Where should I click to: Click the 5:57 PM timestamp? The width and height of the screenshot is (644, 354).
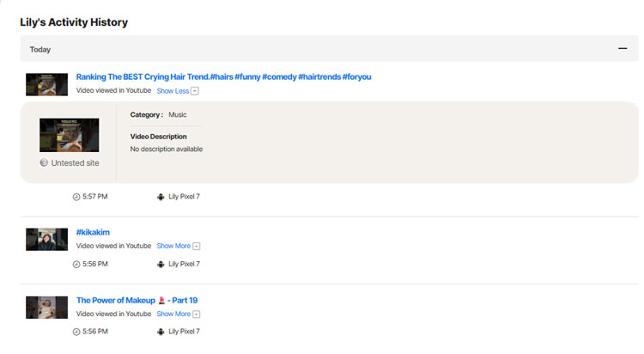tap(94, 197)
